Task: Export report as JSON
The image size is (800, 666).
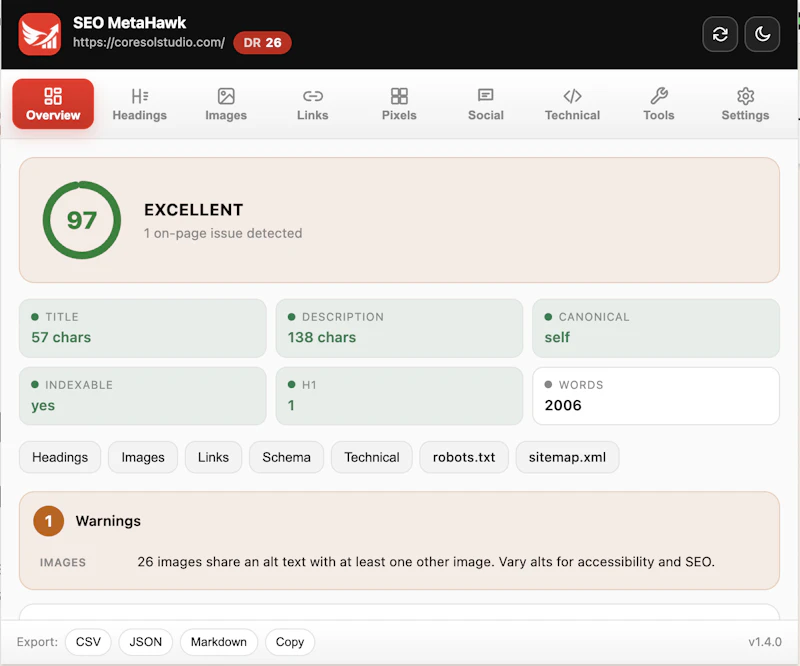Action: (x=145, y=642)
